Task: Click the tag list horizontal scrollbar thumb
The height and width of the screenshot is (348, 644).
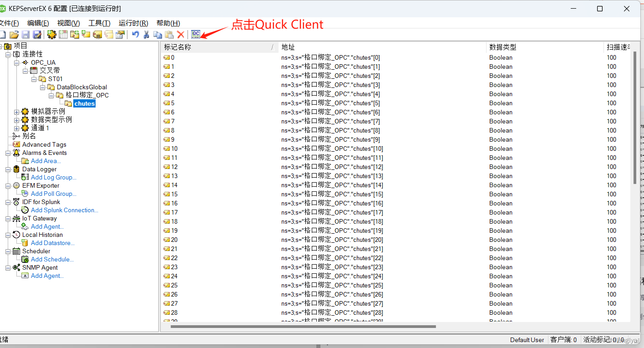Action: 303,326
